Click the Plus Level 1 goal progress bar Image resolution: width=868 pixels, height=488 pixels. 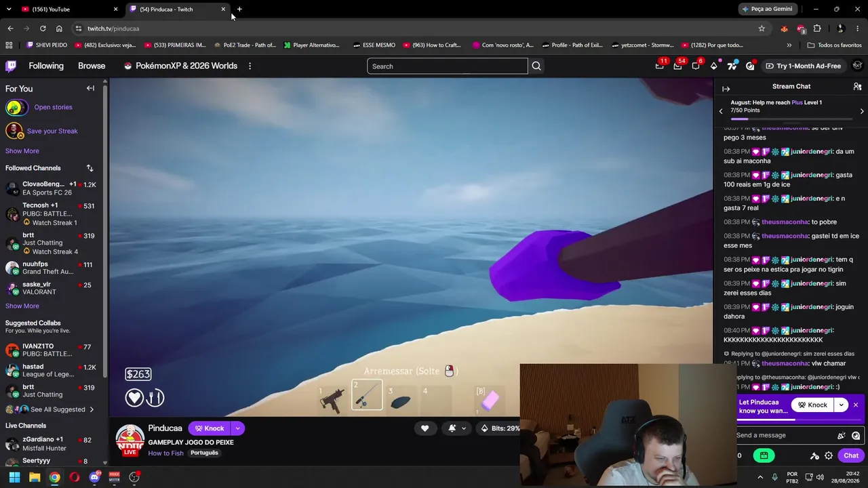coord(791,119)
